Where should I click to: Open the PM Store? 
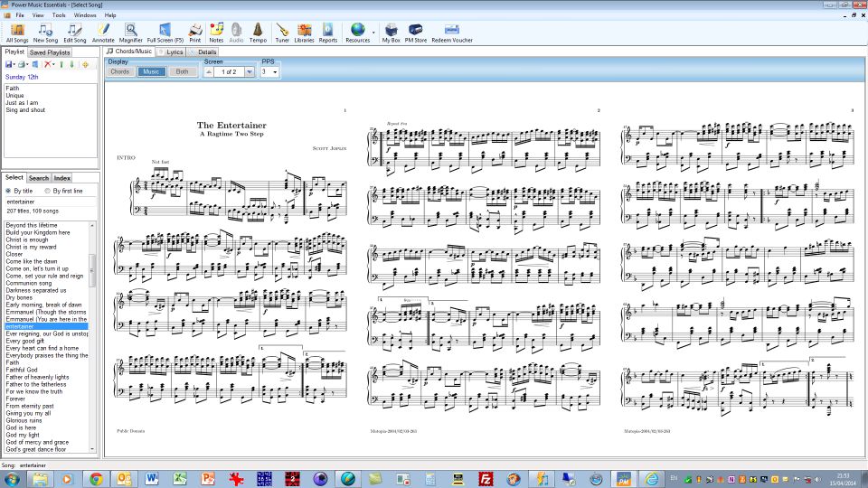pos(415,33)
